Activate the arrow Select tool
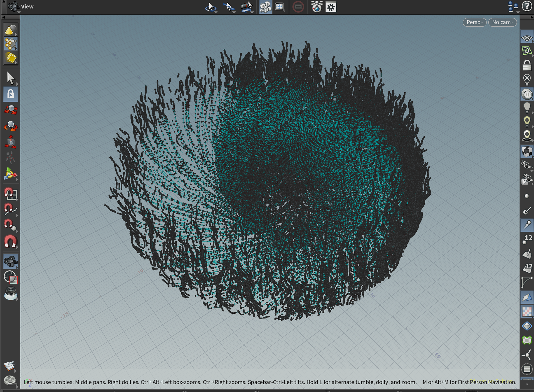The height and width of the screenshot is (392, 534). pyautogui.click(x=11, y=78)
